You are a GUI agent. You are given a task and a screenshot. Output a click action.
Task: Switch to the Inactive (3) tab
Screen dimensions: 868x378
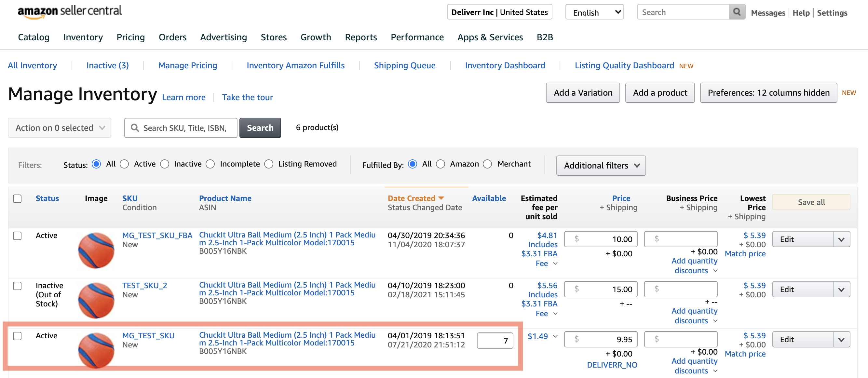[107, 65]
